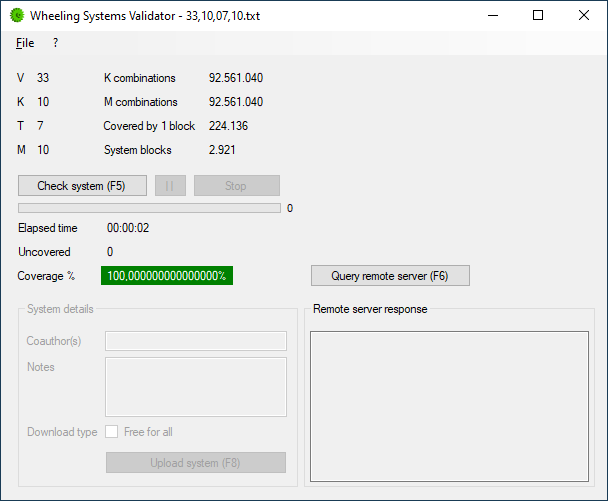This screenshot has height=501, width=608.
Task: Click the pause button
Action: point(170,186)
